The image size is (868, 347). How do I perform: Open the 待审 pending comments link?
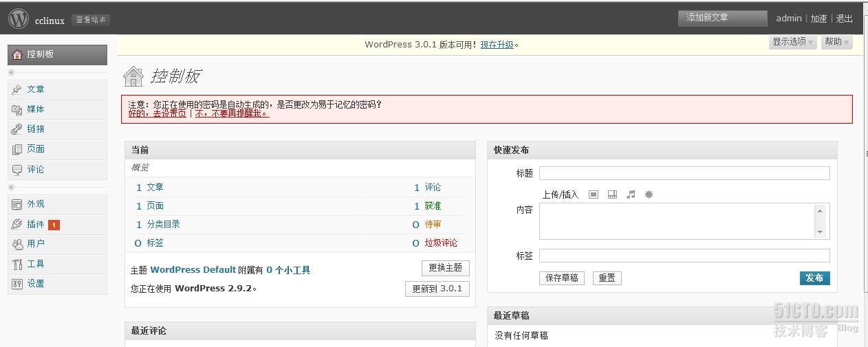[433, 225]
